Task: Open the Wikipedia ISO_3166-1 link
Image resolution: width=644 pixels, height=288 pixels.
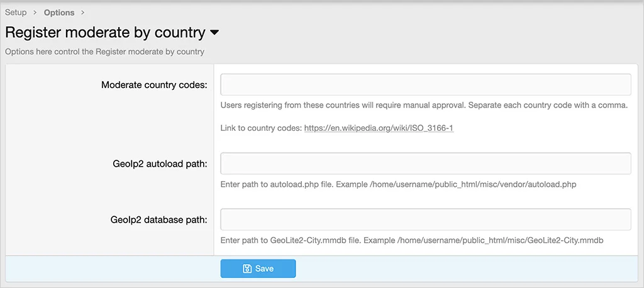Action: (x=379, y=128)
